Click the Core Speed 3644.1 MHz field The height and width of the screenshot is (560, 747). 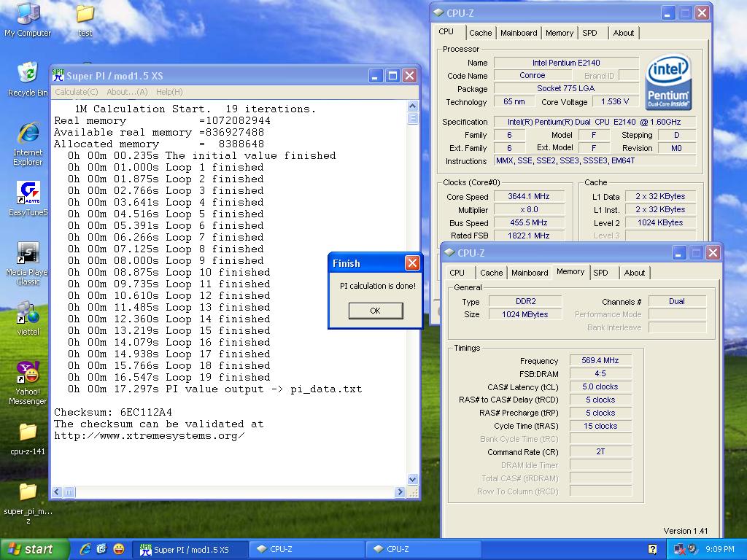[x=529, y=196]
